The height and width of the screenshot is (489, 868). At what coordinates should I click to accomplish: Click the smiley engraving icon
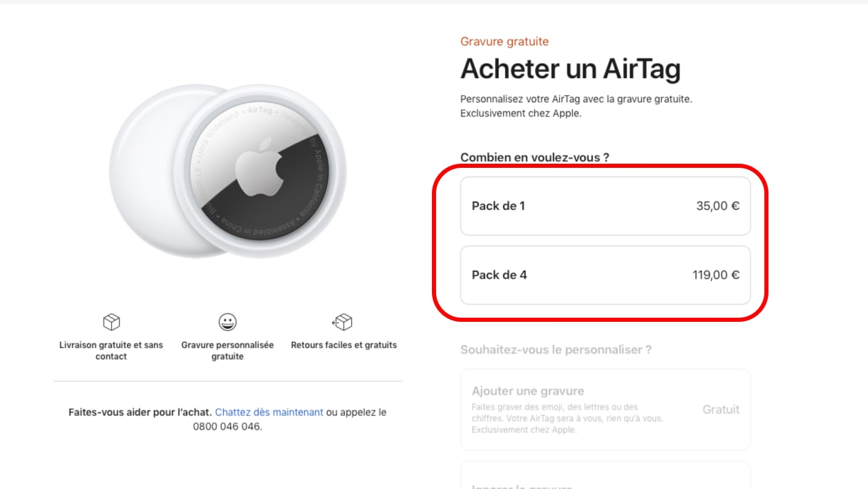[227, 322]
